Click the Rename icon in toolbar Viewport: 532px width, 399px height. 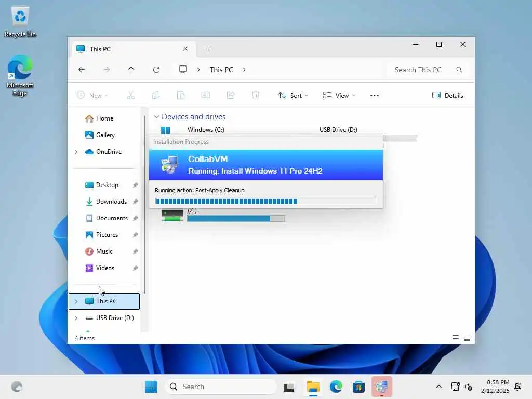[x=206, y=96]
